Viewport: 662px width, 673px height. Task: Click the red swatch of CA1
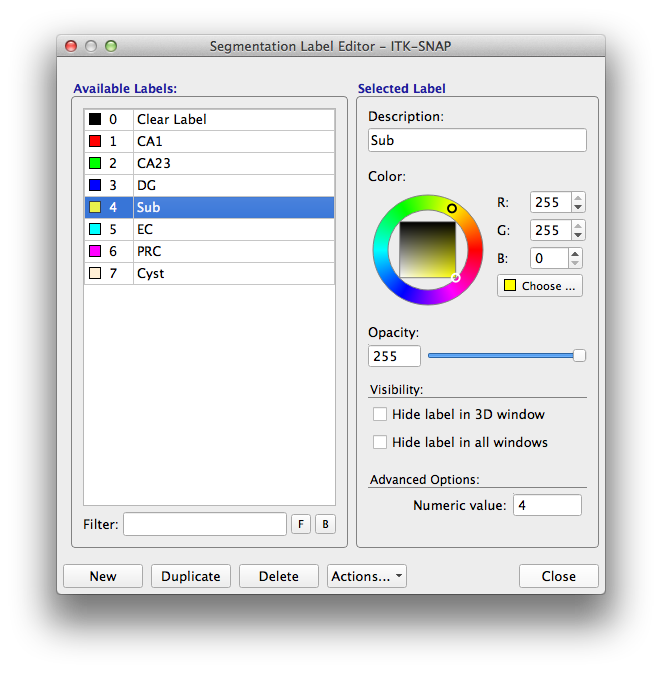(95, 141)
